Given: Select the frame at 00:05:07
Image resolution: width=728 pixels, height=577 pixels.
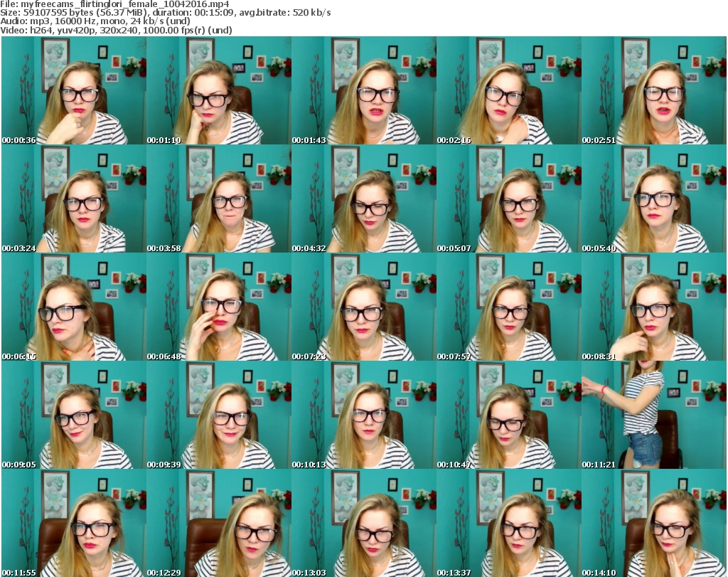Looking at the screenshot, I should (x=509, y=198).
